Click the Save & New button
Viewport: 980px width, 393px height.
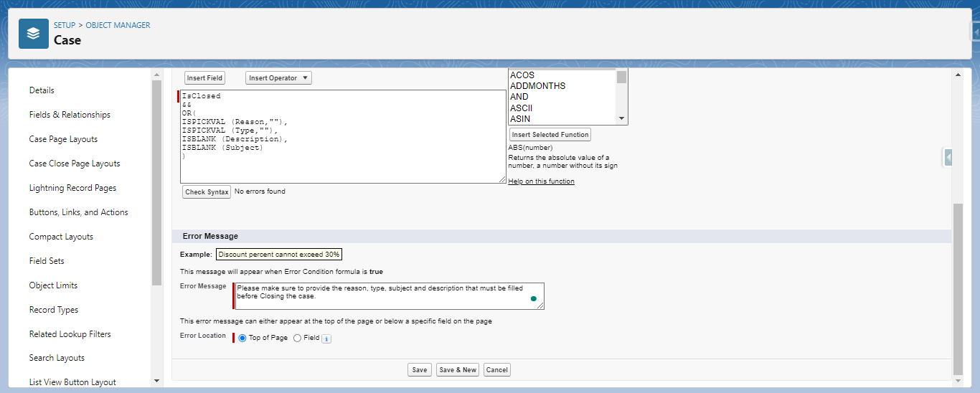tap(458, 370)
